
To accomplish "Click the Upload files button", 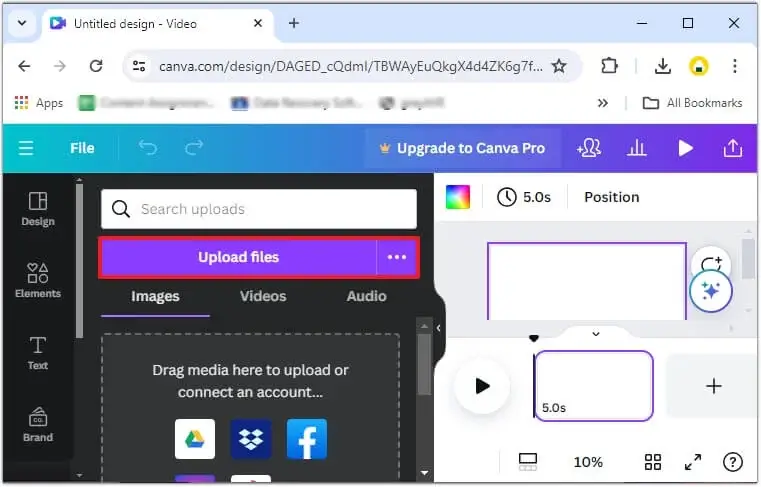I will coord(238,257).
